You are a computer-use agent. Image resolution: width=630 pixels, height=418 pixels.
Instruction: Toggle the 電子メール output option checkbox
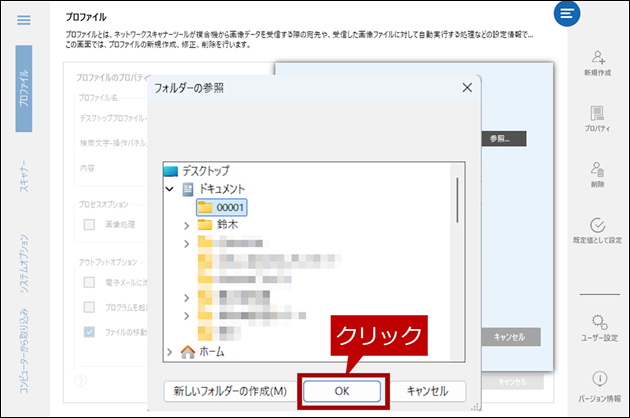89,283
